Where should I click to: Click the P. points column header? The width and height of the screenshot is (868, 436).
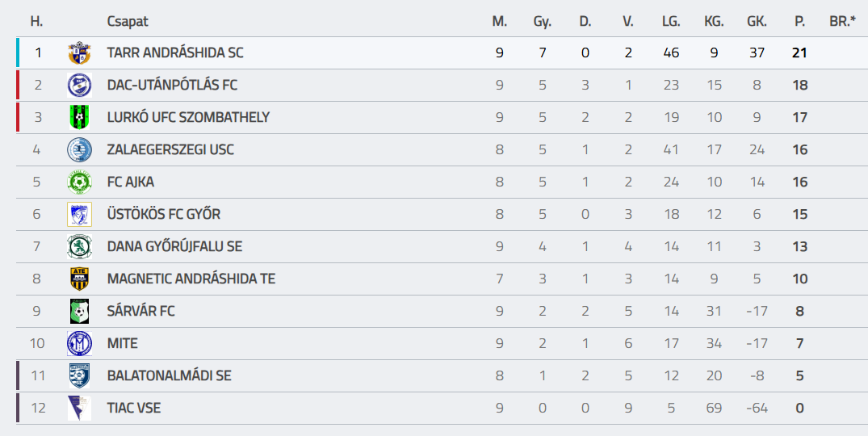(799, 22)
